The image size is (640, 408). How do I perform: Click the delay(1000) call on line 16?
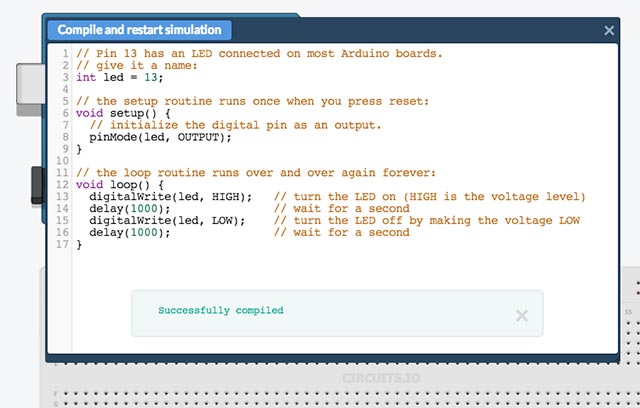click(x=130, y=233)
